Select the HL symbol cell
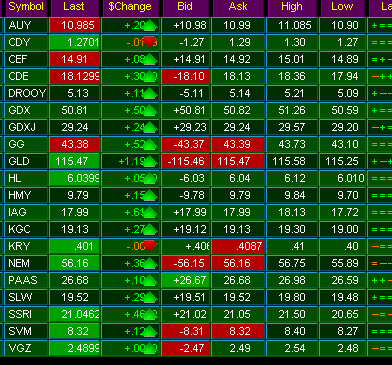Viewport: 392px width, 365px height. point(26,178)
